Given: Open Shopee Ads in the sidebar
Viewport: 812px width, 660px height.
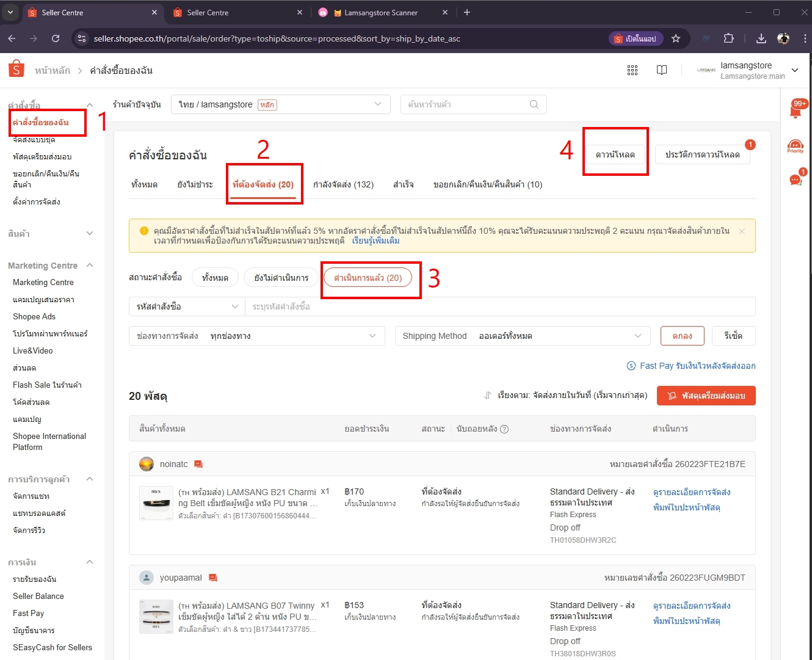Looking at the screenshot, I should click(x=34, y=316).
